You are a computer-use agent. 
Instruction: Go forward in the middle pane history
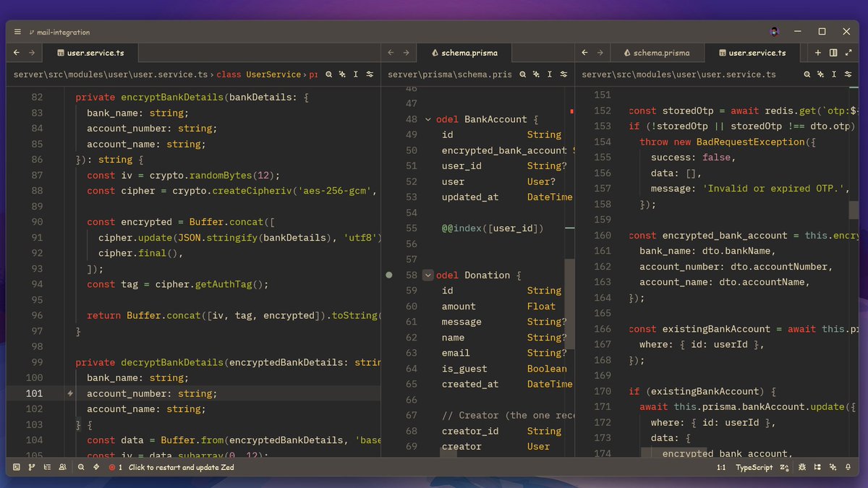406,53
